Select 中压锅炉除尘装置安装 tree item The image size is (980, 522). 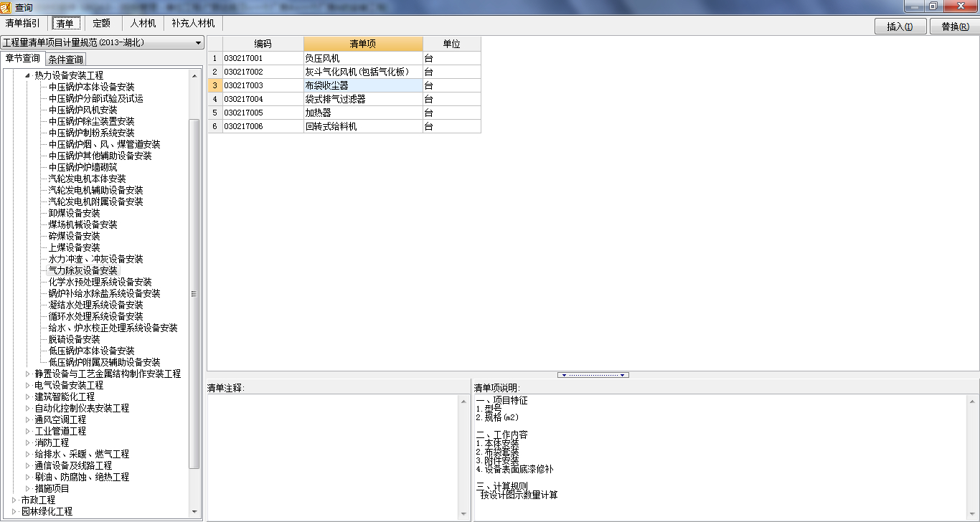(x=91, y=121)
